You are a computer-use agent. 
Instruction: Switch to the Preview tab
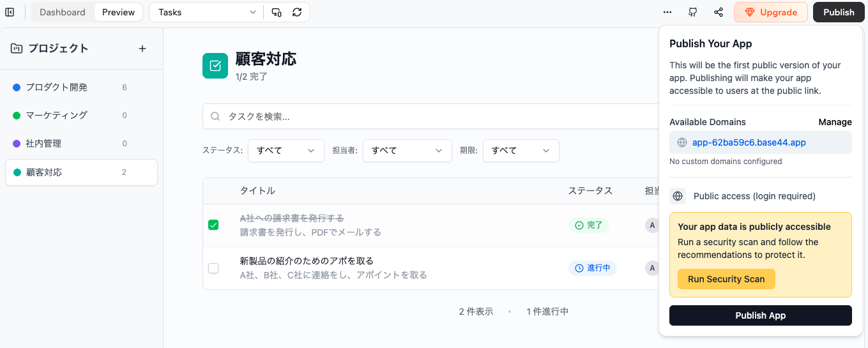[119, 12]
